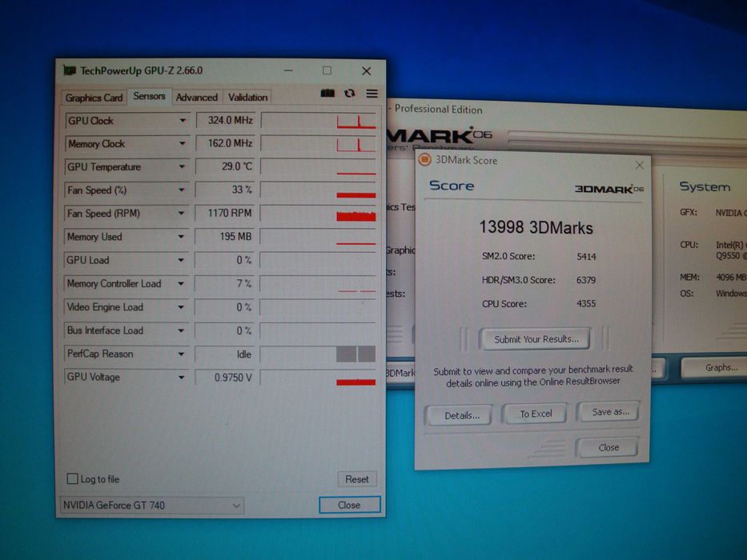Click the PerfCap Reason gray bar graph

355,354
